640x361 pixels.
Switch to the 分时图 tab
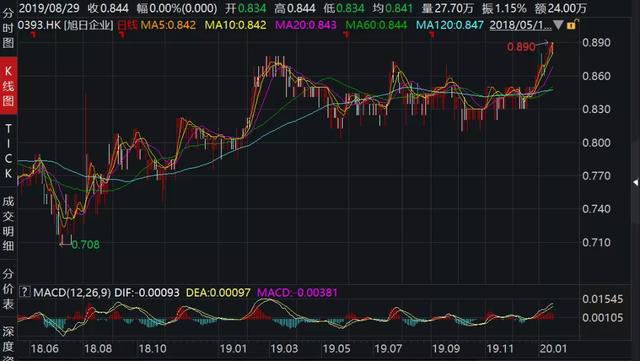[x=8, y=28]
